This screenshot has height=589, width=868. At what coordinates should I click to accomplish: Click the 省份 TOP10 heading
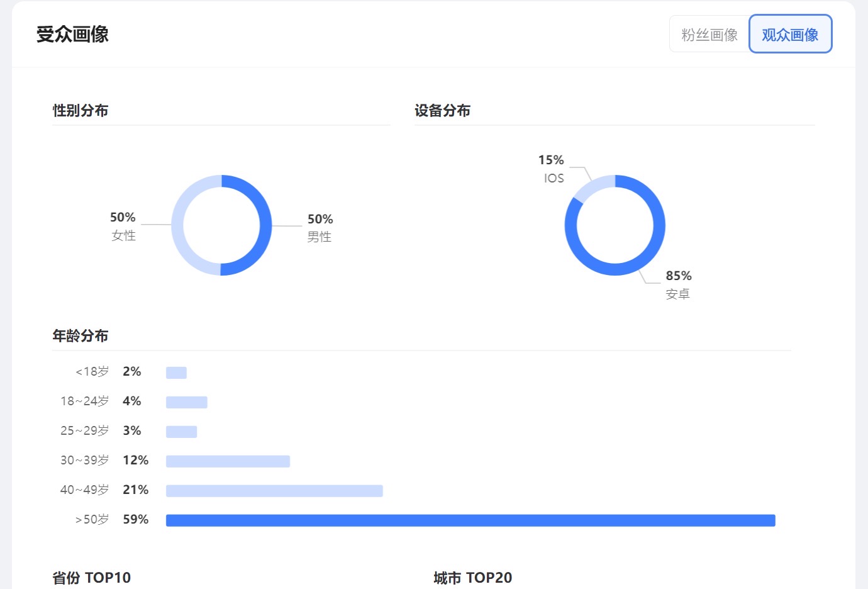(x=92, y=578)
